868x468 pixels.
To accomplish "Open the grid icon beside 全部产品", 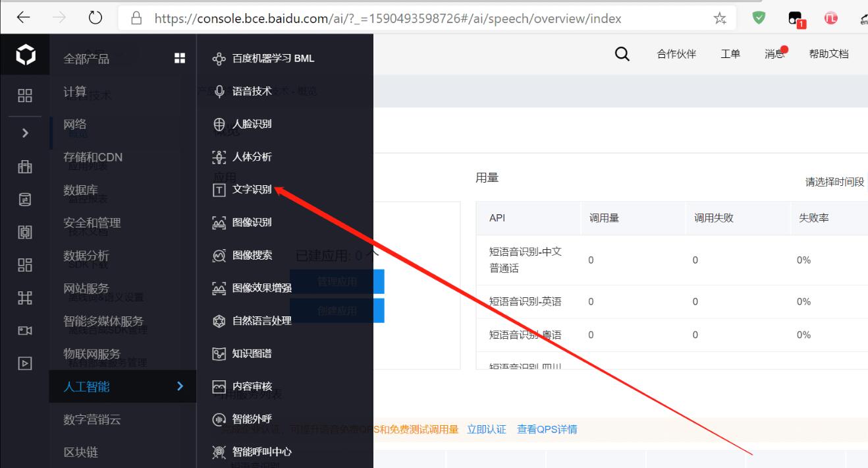I will tap(179, 58).
